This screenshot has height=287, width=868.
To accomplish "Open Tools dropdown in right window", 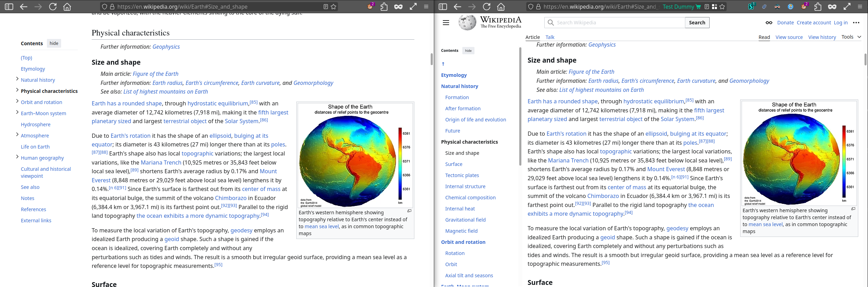I will click(x=851, y=37).
